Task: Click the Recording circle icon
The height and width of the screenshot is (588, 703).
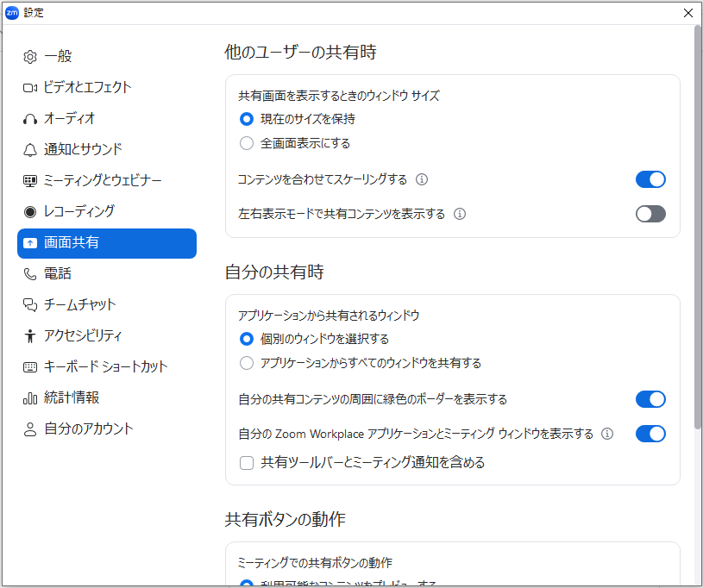Action: click(x=30, y=212)
